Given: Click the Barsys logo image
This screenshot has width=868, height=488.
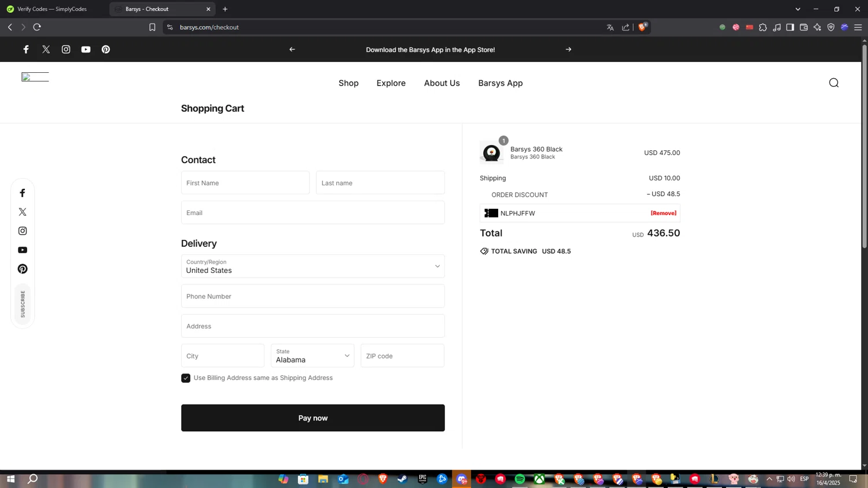Looking at the screenshot, I should point(35,77).
